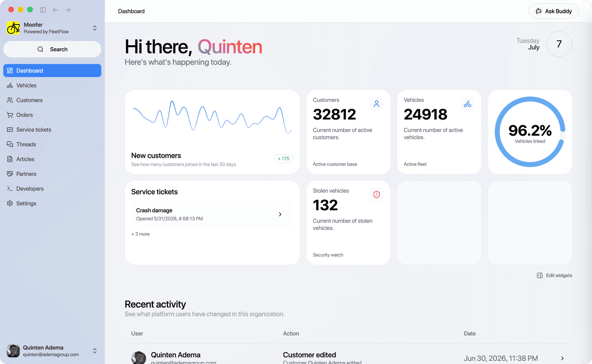Click the 32812 customers count
The height and width of the screenshot is (364, 592).
click(x=334, y=114)
